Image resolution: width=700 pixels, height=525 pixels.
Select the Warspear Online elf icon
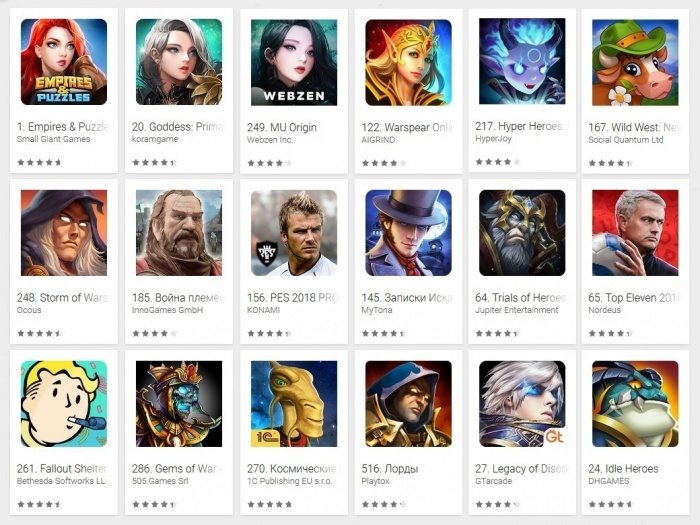tap(408, 62)
